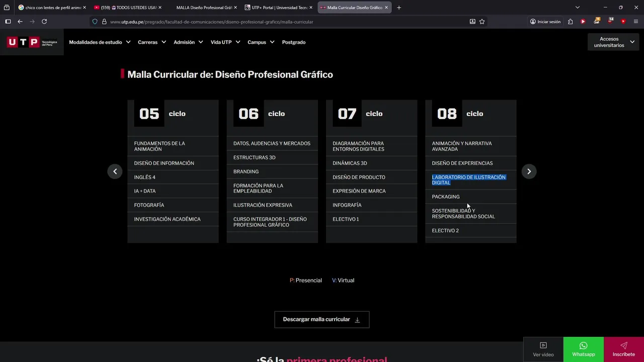
Task: Expand the Modalidades de estudio menu
Action: (100, 42)
